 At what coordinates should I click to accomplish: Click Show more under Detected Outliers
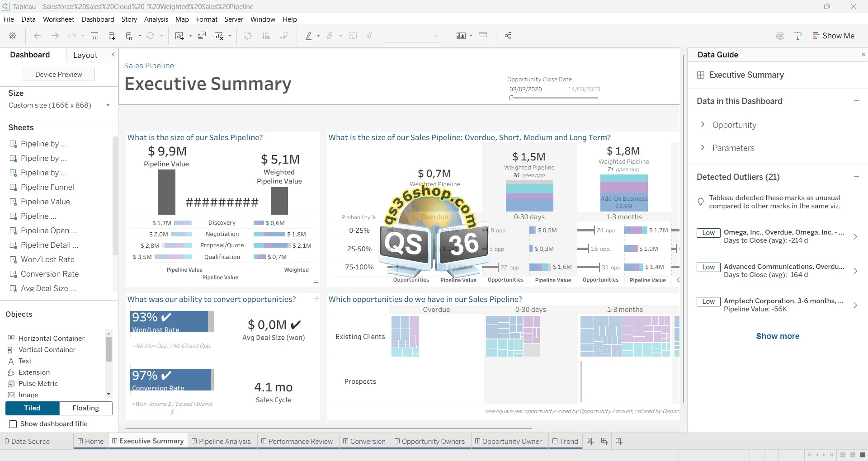pyautogui.click(x=778, y=336)
